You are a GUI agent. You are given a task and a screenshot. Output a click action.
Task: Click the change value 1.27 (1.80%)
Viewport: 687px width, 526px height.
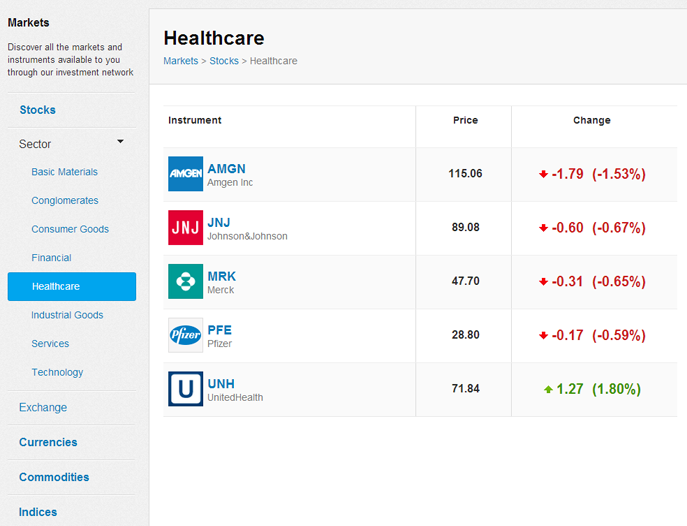[x=598, y=389]
